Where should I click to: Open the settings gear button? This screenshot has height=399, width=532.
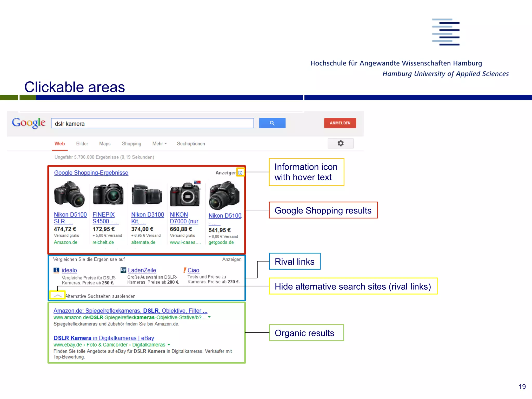point(340,143)
